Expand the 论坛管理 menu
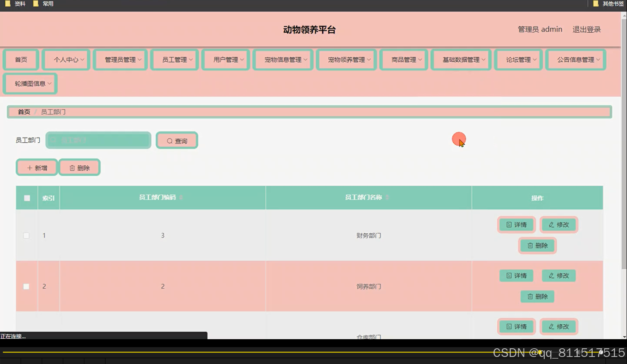This screenshot has height=364, width=627. pyautogui.click(x=518, y=60)
